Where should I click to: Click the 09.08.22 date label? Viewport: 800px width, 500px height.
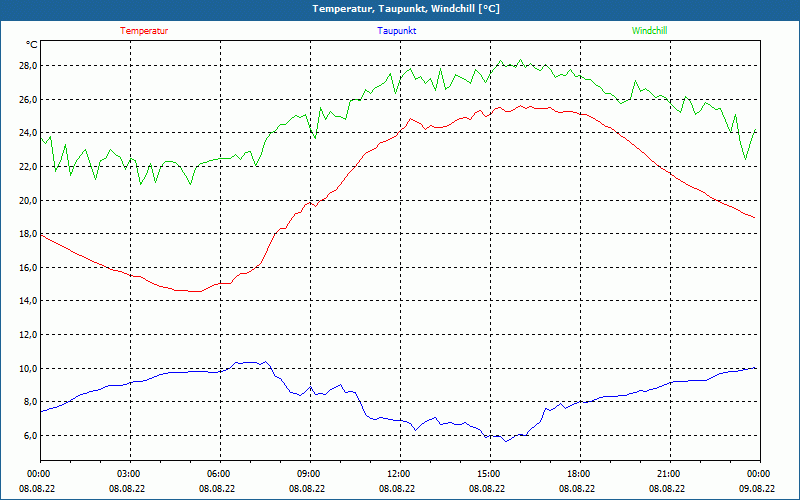tap(757, 488)
